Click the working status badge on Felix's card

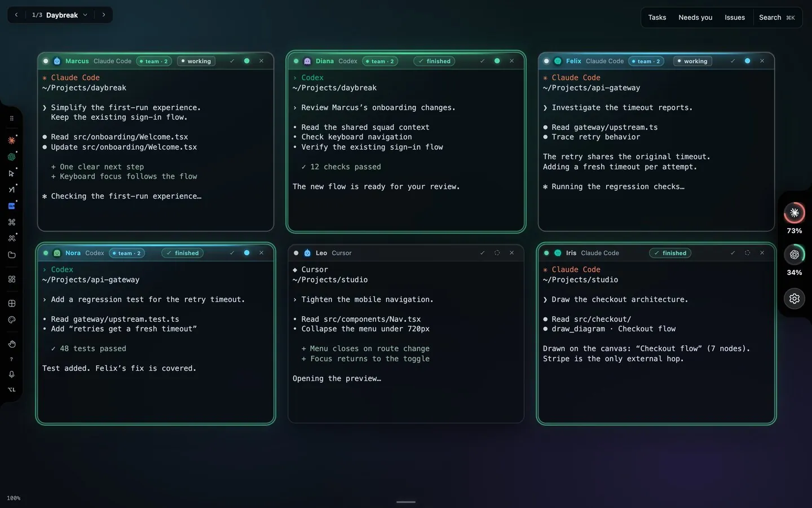click(692, 61)
